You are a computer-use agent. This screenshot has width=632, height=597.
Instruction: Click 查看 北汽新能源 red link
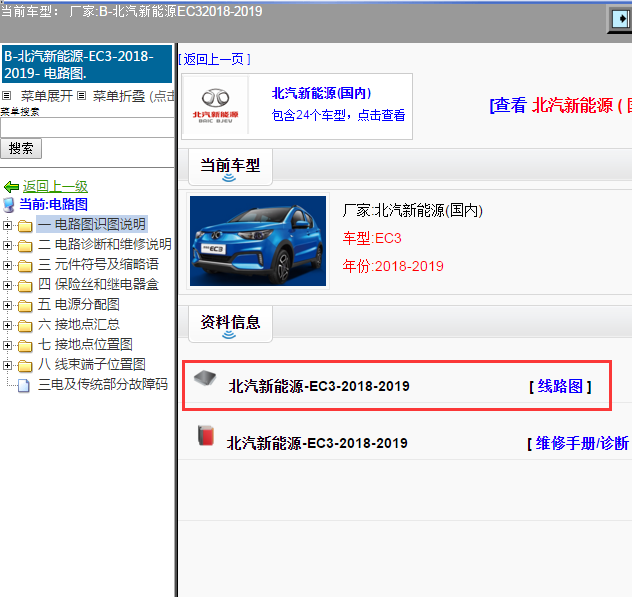pos(561,106)
